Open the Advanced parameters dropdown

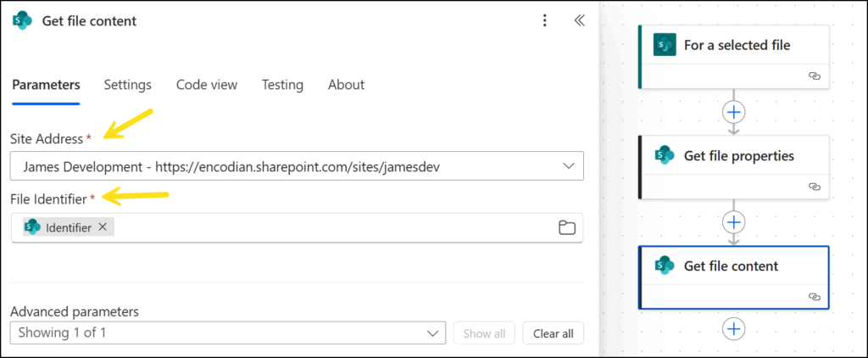point(228,333)
